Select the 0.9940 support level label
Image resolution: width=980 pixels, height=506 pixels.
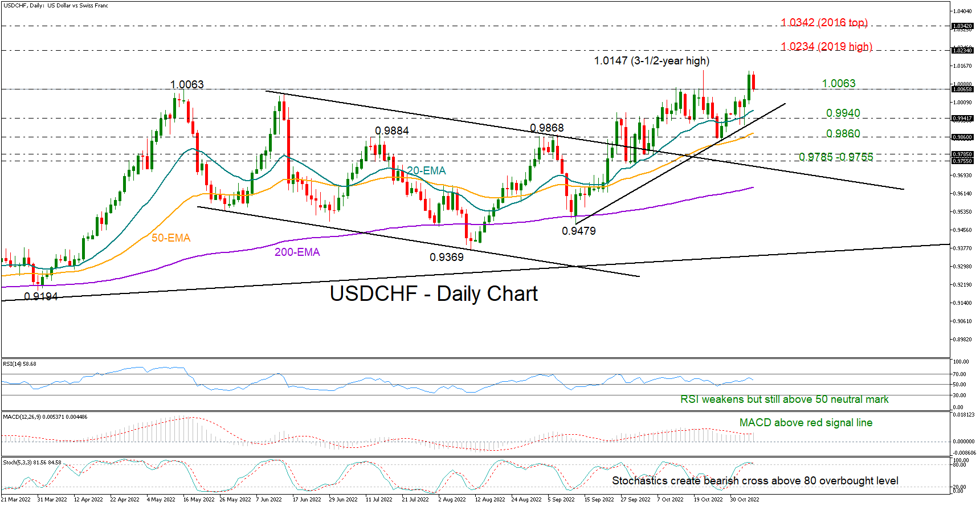843,113
